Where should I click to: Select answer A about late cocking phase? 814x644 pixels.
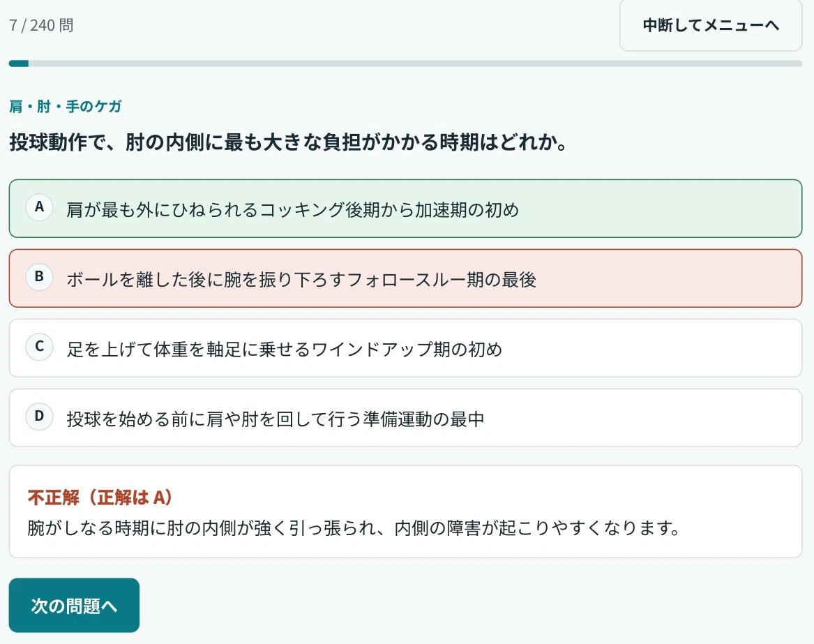405,208
